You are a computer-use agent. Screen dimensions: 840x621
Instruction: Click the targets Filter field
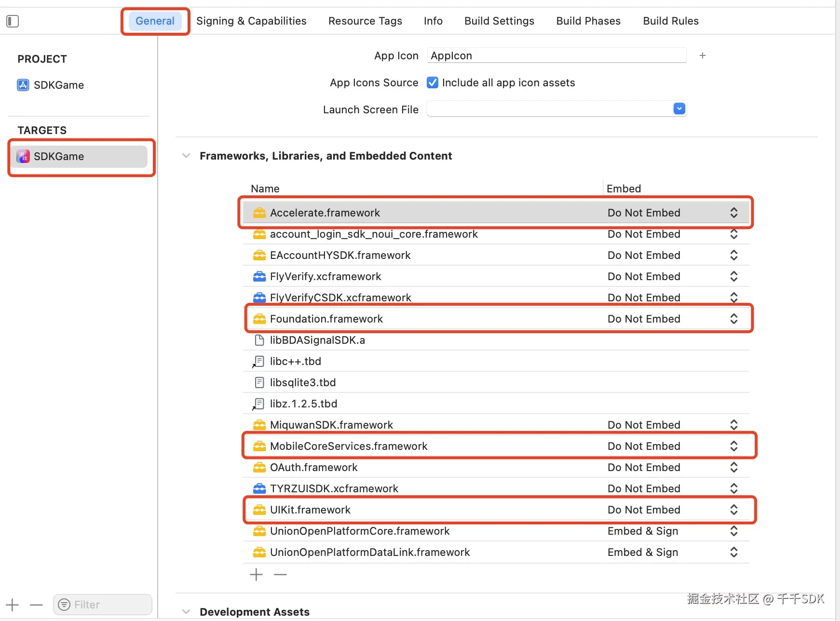coord(103,605)
